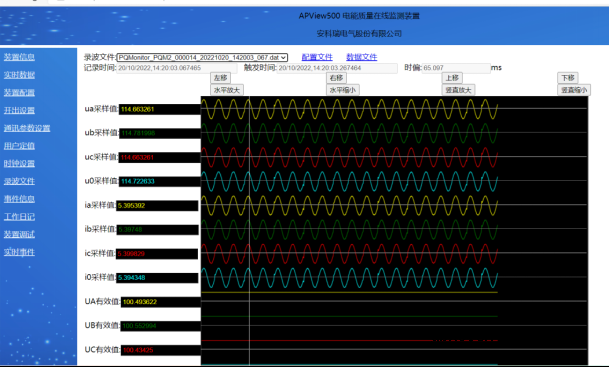Click the UA有效值 value 100.493622

point(161,302)
